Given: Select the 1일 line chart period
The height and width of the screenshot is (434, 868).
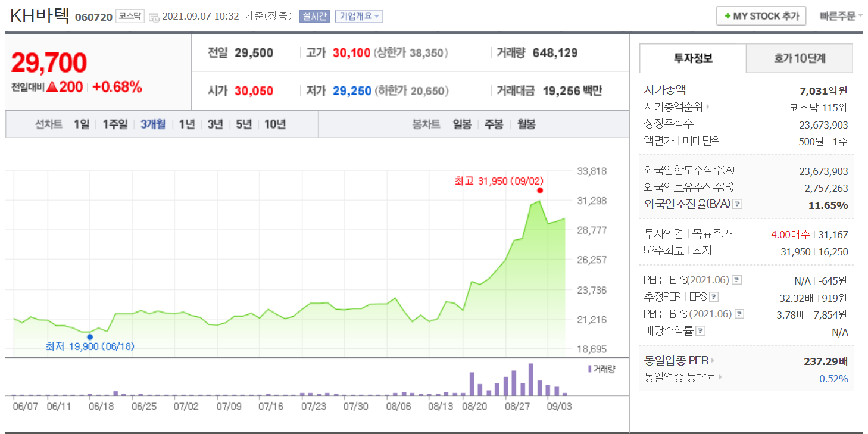Looking at the screenshot, I should [82, 124].
